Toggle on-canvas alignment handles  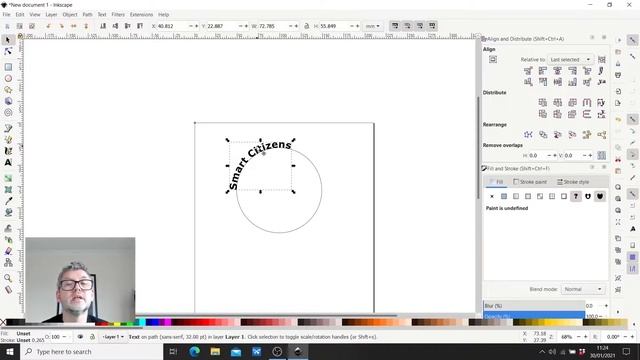coord(493,60)
